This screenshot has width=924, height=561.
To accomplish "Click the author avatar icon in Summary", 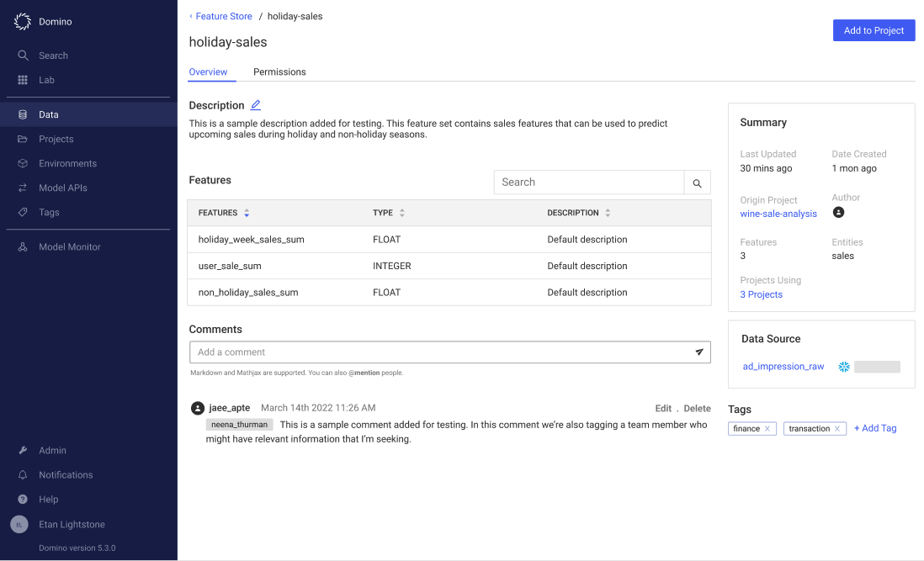I will pos(838,213).
